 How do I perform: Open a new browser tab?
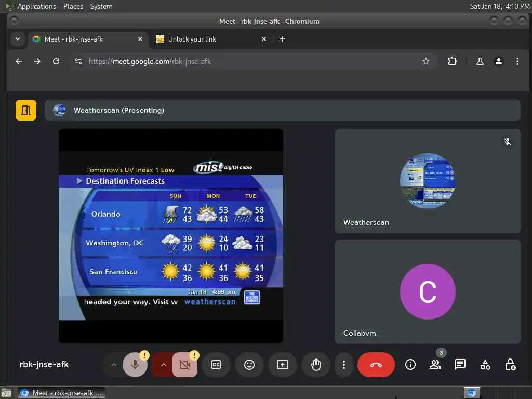[x=282, y=39]
